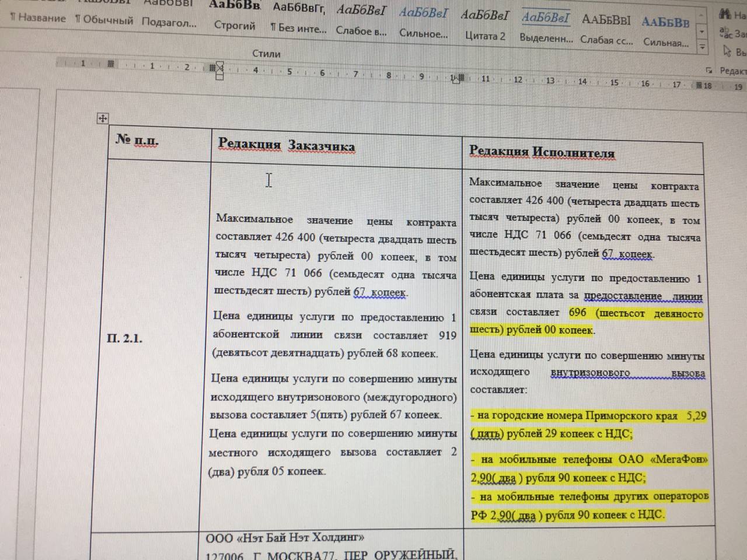747x560 pixels.
Task: Click the 'Редакция Исполнителя' column header
Action: [x=542, y=152]
